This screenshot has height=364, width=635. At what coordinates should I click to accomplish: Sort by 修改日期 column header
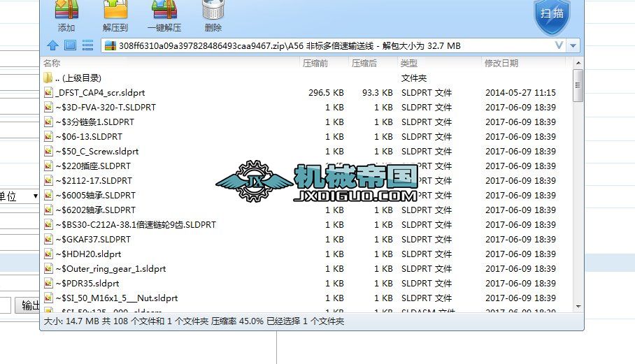coord(501,63)
